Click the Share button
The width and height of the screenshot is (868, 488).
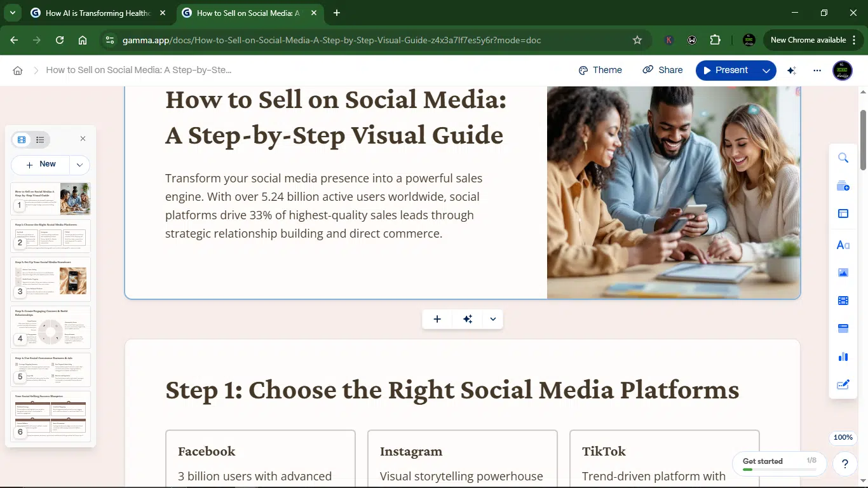663,70
